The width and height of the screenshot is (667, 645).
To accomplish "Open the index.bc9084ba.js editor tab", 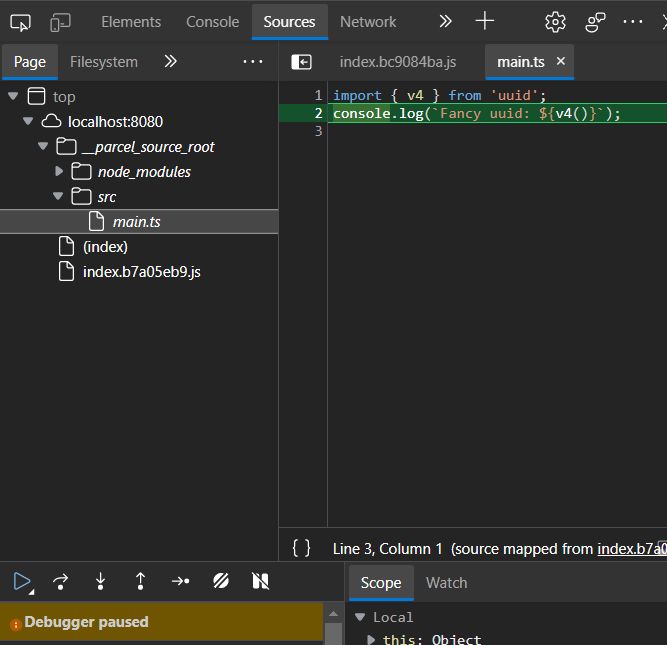I will point(398,62).
